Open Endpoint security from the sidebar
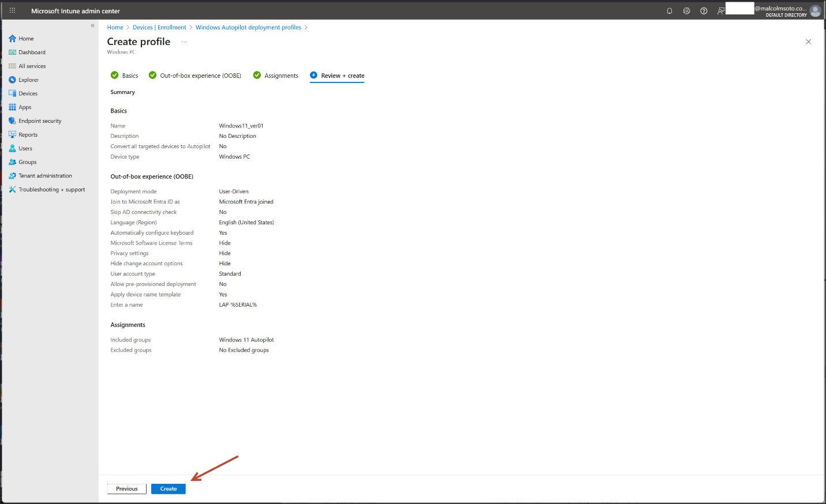Screen dimensions: 826x504 (40, 121)
